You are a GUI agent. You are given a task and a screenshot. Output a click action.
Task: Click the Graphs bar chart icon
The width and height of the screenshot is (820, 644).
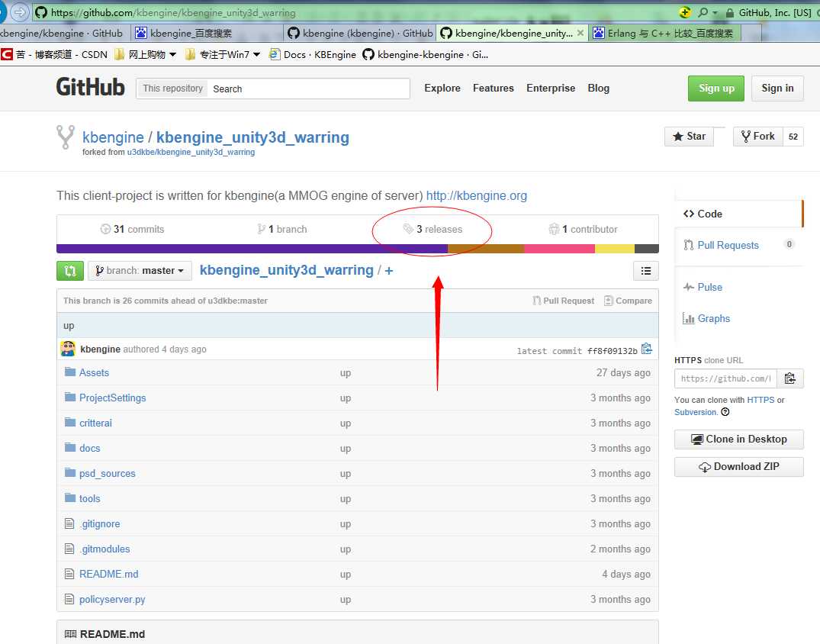coord(688,318)
